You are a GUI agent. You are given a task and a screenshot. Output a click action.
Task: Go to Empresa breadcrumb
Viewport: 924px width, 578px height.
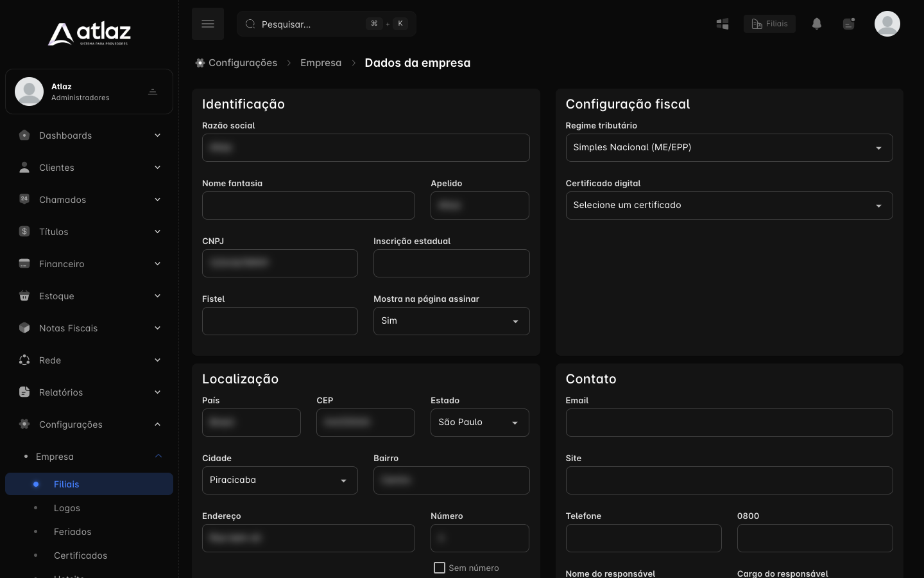[x=321, y=63]
